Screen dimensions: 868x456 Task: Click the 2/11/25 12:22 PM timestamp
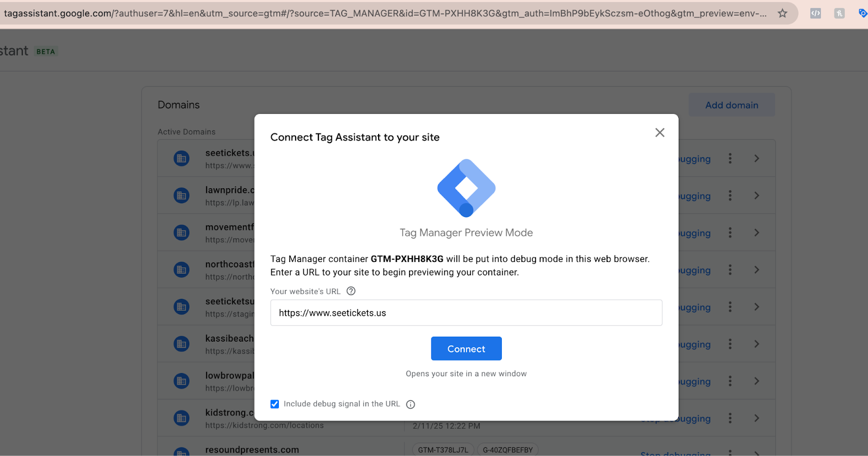446,426
